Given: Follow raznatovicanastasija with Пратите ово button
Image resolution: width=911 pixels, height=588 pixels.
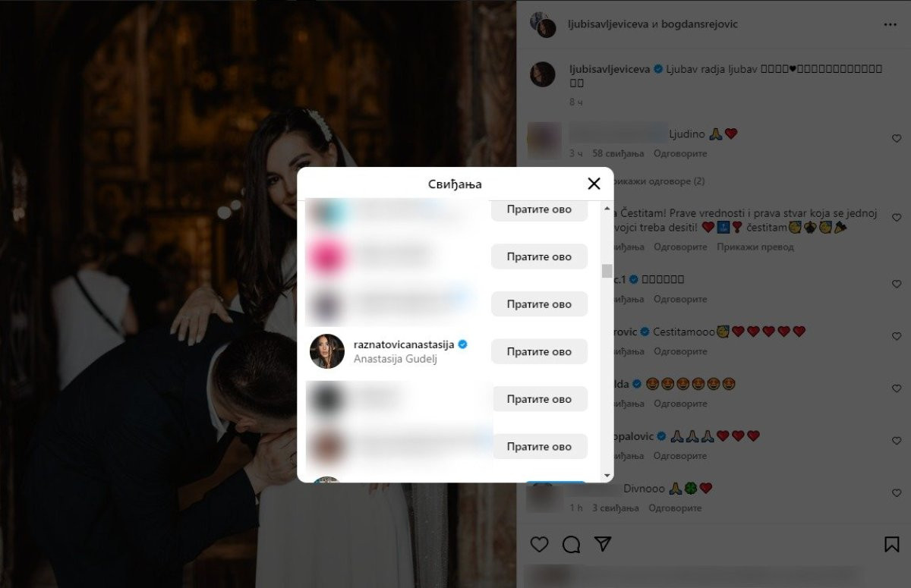Looking at the screenshot, I should click(539, 351).
